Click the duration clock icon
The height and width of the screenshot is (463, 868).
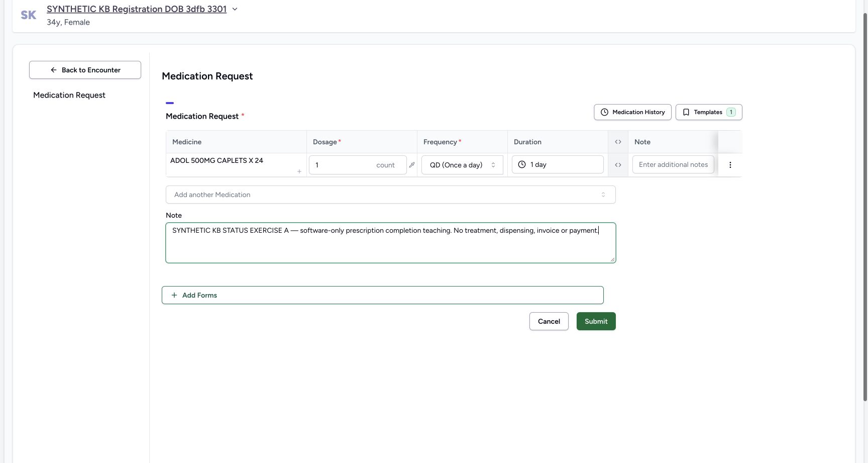pos(522,164)
